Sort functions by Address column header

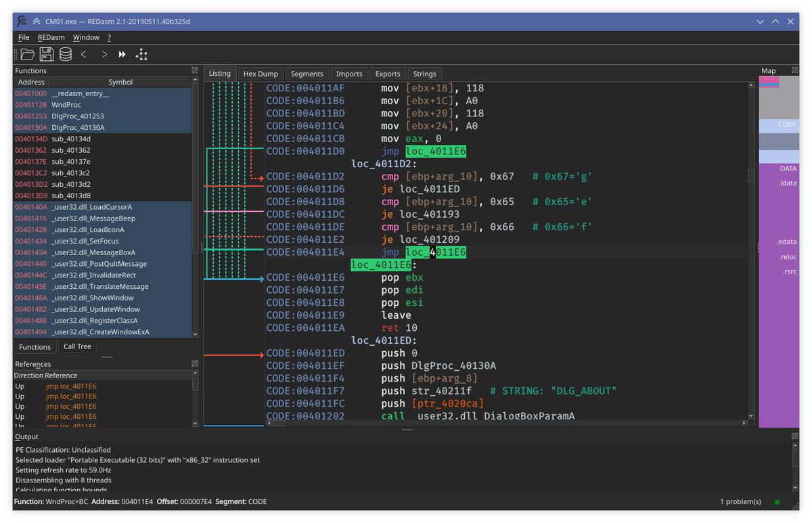pos(31,82)
